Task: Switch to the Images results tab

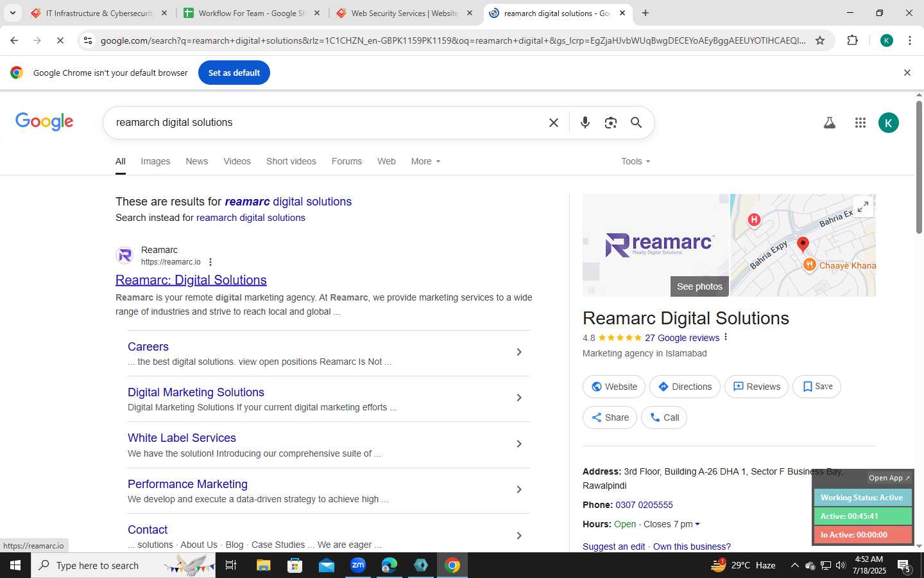Action: [155, 161]
